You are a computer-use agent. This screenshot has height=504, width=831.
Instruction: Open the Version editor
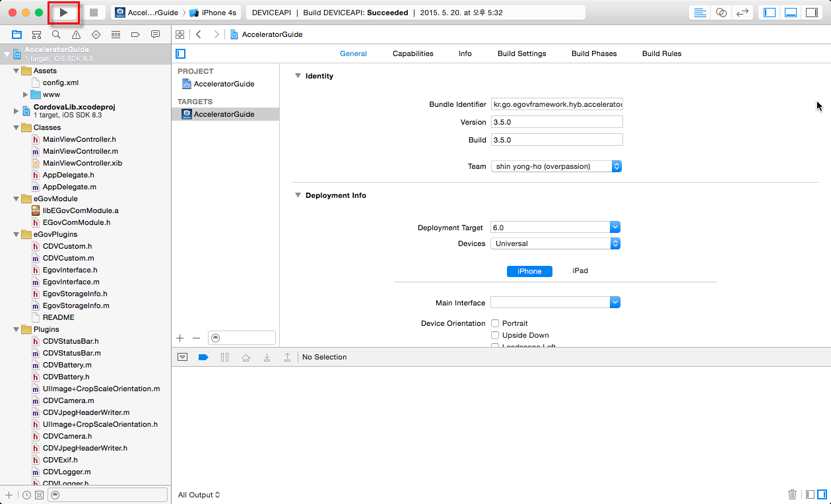point(743,13)
